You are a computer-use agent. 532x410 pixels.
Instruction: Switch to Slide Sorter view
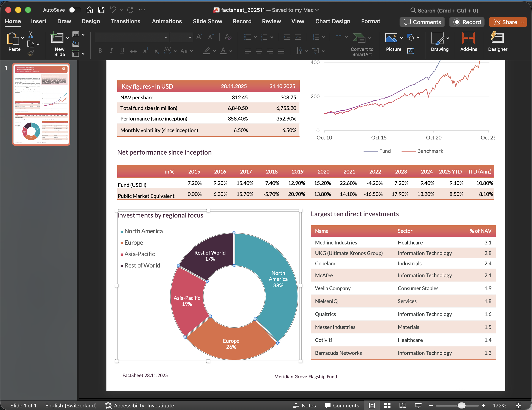tap(387, 405)
